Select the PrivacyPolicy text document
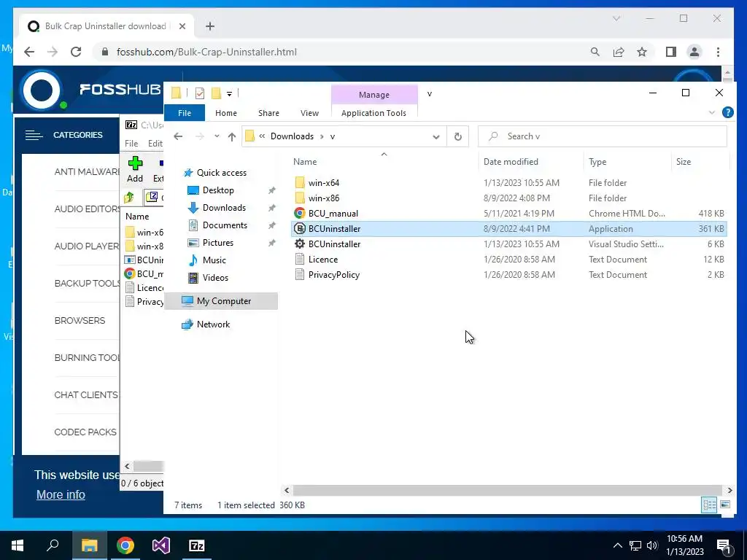Screen dimensions: 747x560 point(333,274)
